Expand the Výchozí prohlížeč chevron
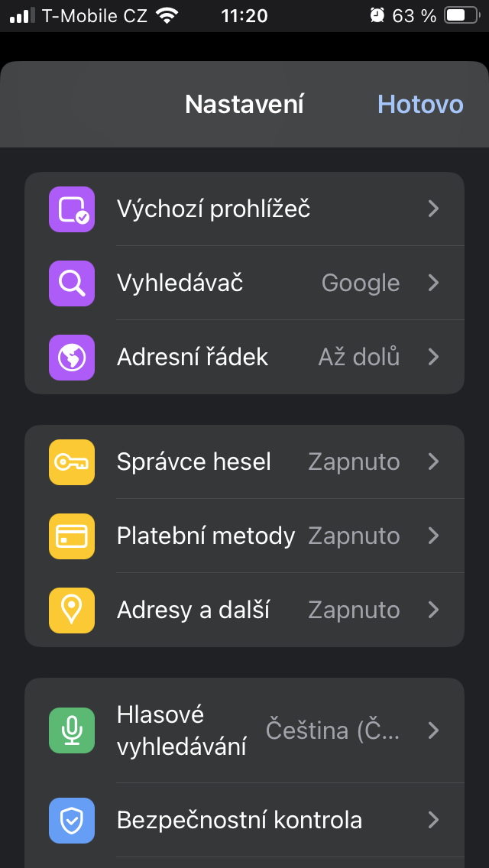This screenshot has width=489, height=868. coord(433,209)
